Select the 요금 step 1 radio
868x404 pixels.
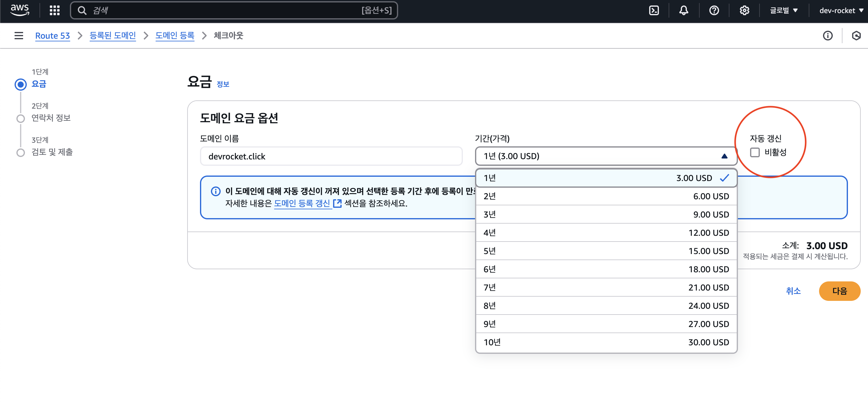tap(21, 84)
